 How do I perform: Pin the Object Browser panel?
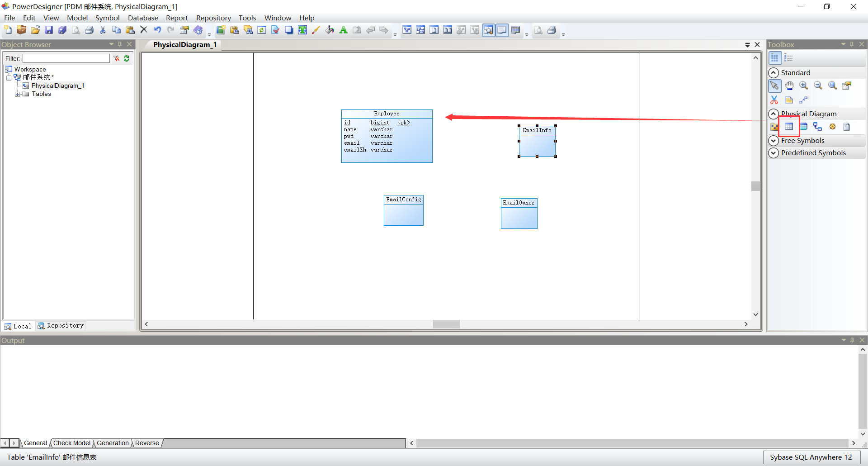[x=120, y=44]
